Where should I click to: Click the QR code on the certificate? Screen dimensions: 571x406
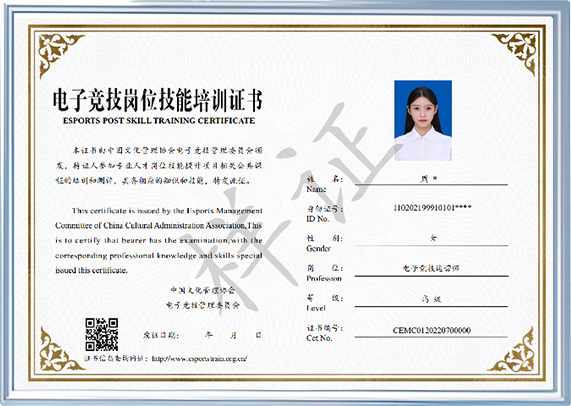click(x=102, y=334)
